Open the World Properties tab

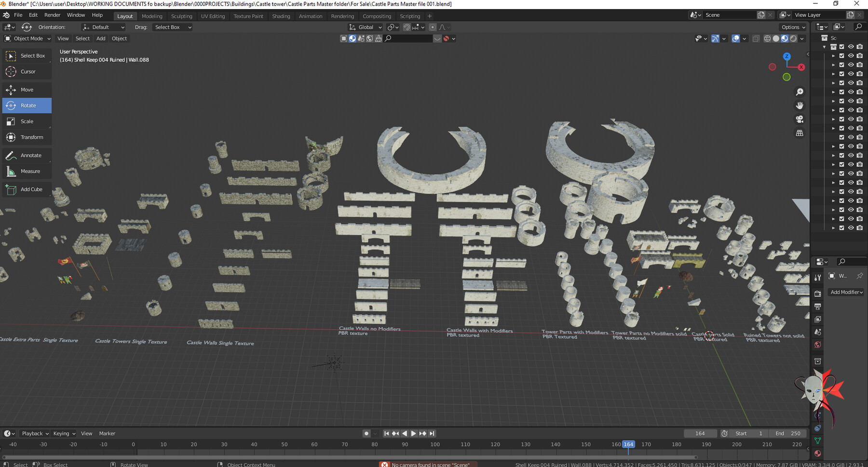[817, 345]
